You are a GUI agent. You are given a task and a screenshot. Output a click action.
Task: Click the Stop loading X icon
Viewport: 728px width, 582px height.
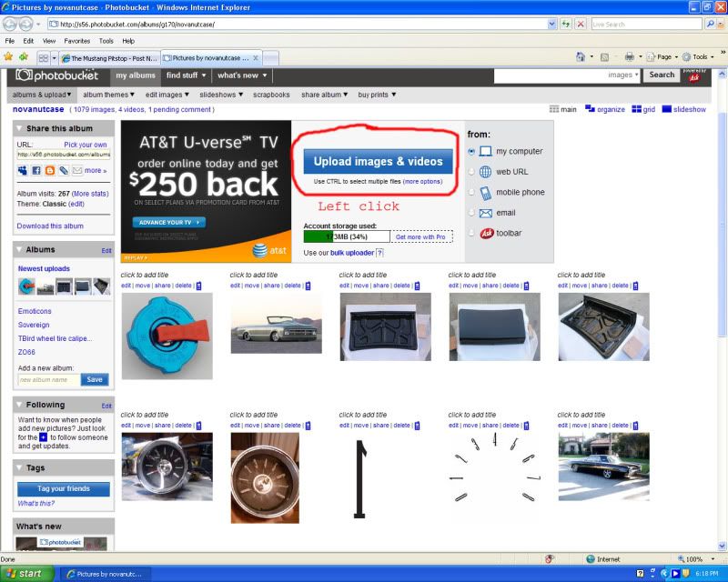[x=581, y=24]
